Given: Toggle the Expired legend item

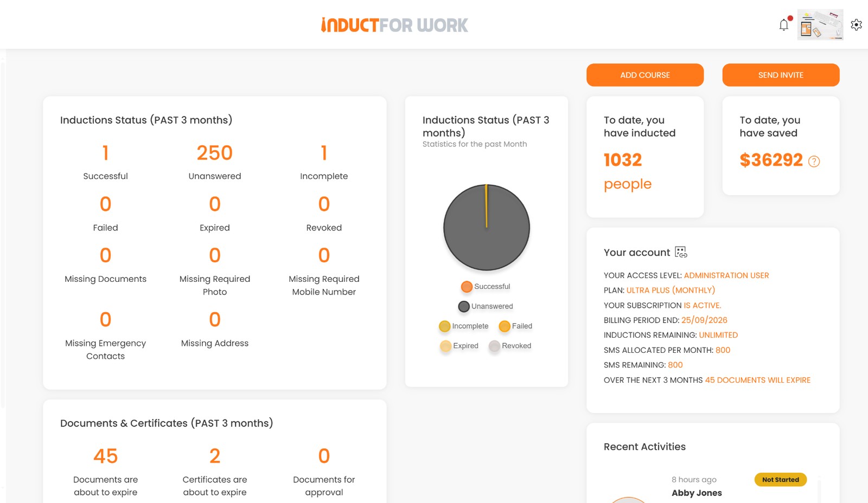Looking at the screenshot, I should [x=459, y=346].
